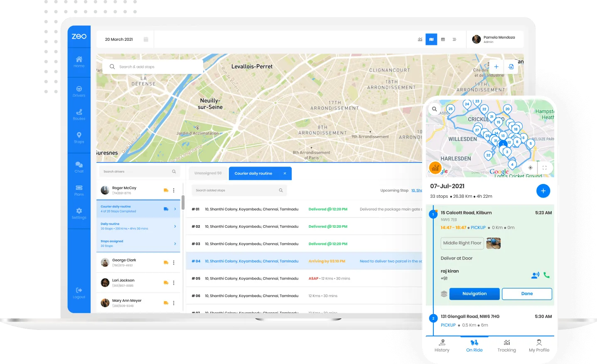Open Roger McCoy options menu

tap(174, 190)
